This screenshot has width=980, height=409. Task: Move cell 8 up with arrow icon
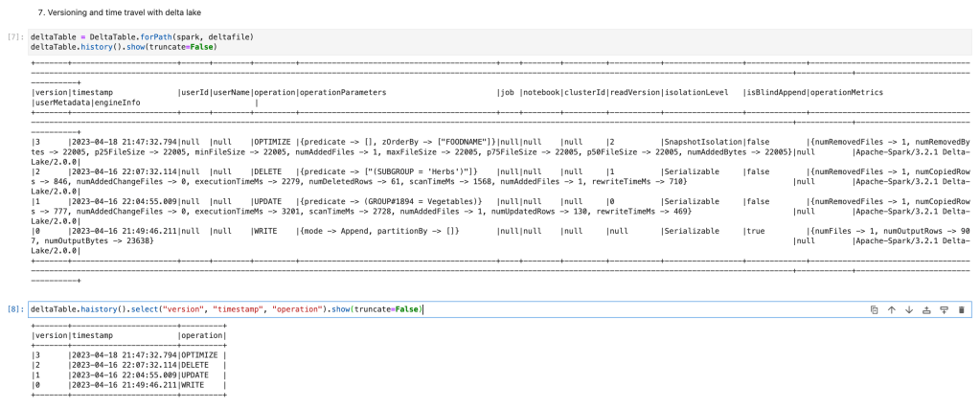(891, 310)
